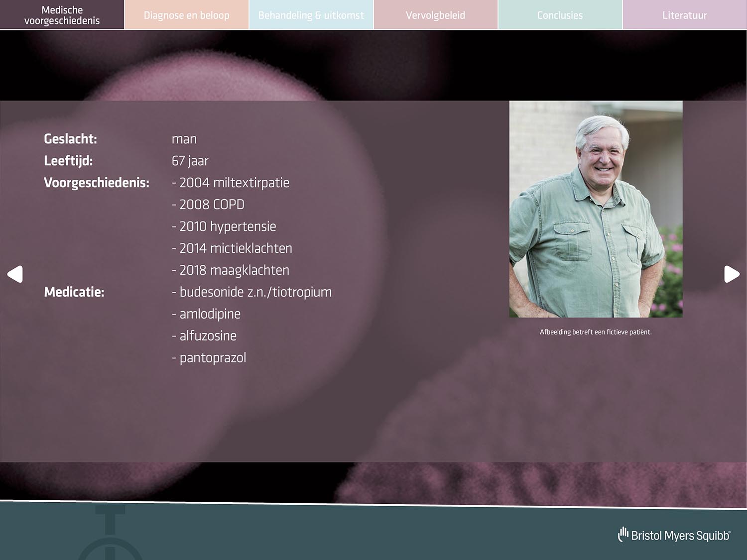Open the Literatuur tab
This screenshot has height=560, width=747.
tap(685, 15)
